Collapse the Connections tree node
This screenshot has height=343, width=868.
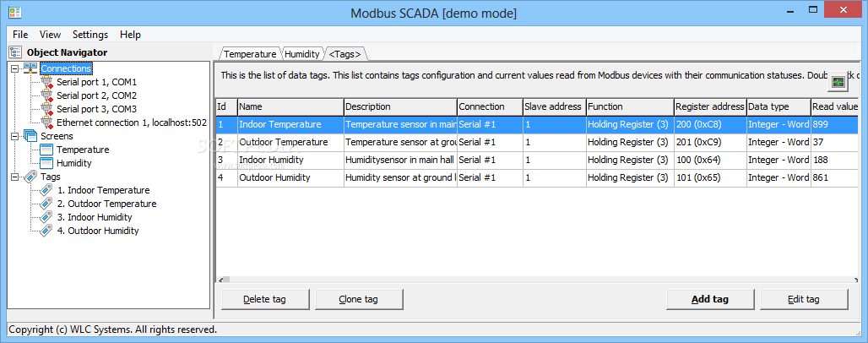click(15, 68)
